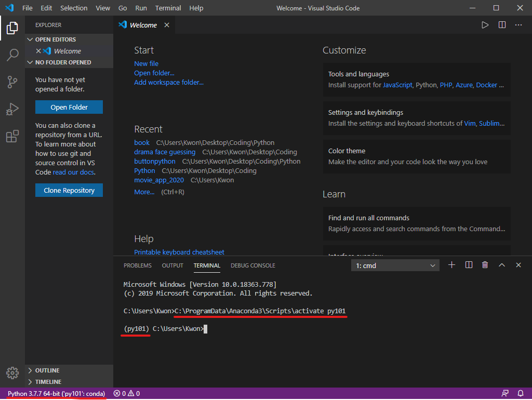Switch to the Output panel tab

pyautogui.click(x=172, y=265)
